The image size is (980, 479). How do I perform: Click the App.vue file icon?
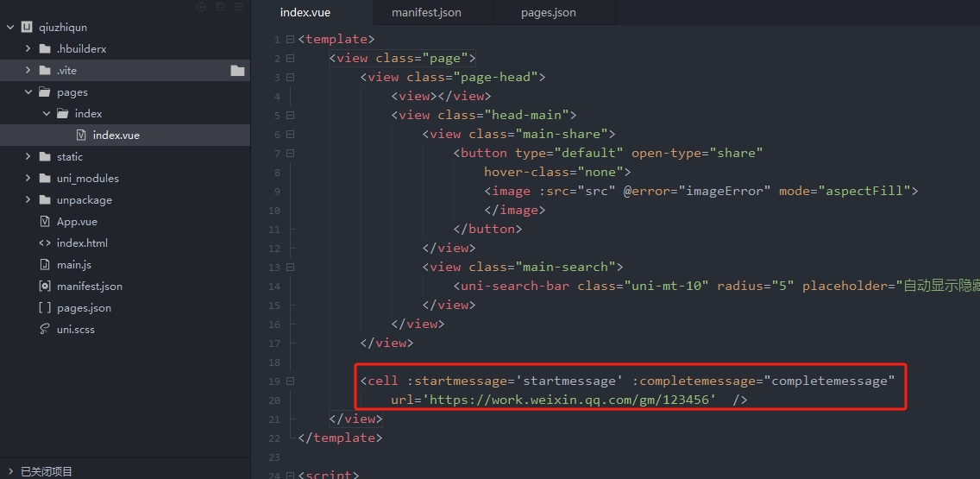tap(44, 221)
